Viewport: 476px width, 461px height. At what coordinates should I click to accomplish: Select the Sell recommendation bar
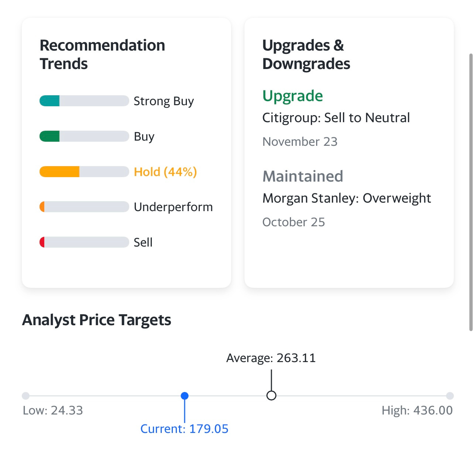(x=83, y=242)
